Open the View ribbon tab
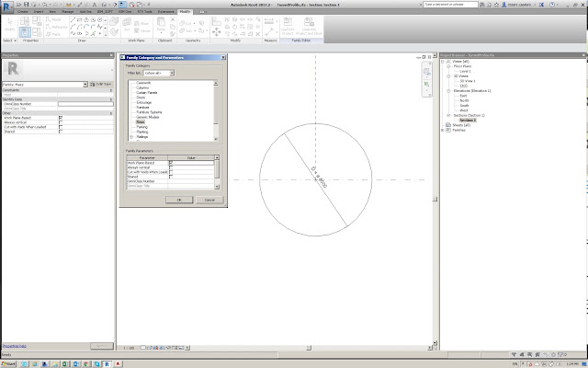The height and width of the screenshot is (368, 588). (52, 12)
